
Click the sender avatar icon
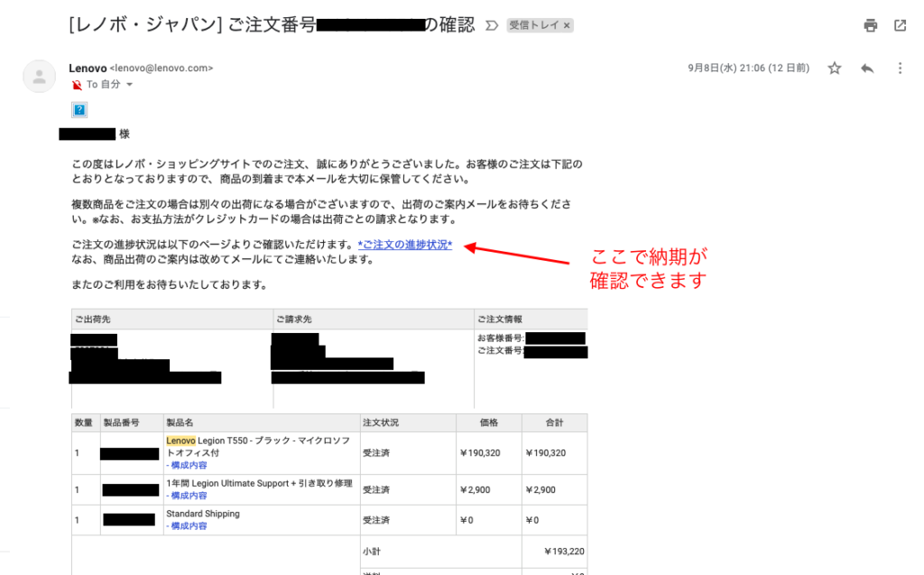pos(39,77)
